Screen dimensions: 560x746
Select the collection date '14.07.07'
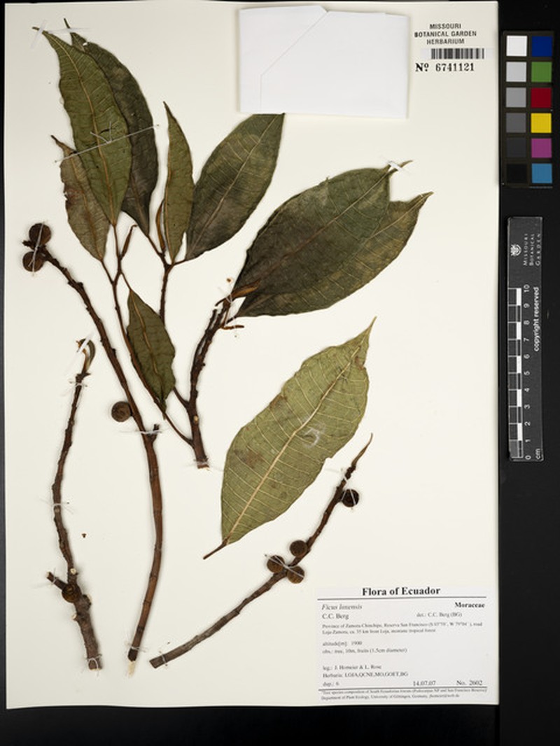point(424,683)
